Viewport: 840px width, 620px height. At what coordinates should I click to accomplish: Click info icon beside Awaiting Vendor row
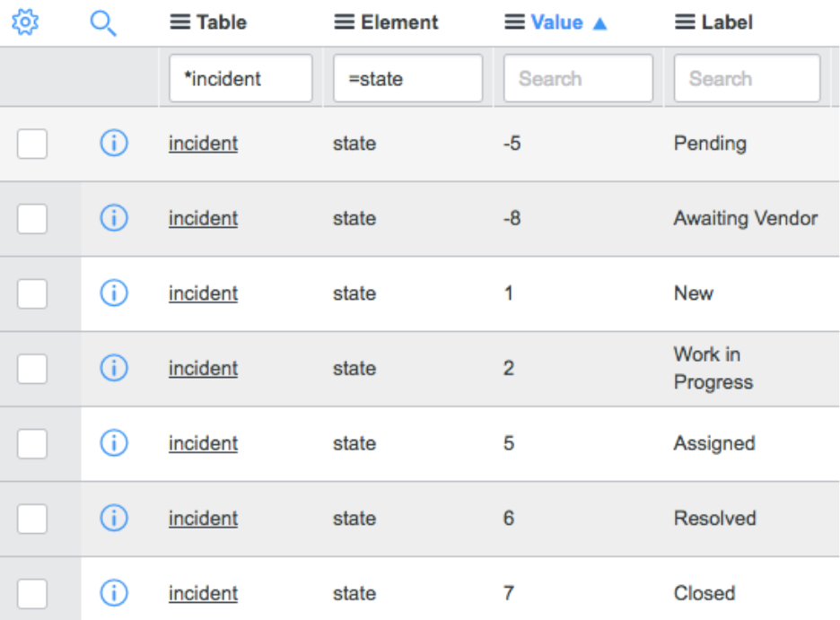pos(114,218)
